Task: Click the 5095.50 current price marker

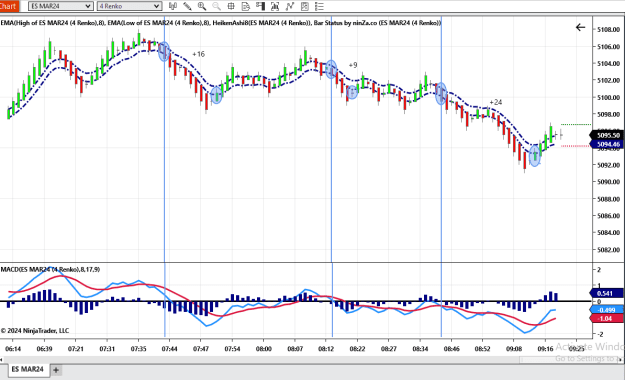Action: point(607,135)
